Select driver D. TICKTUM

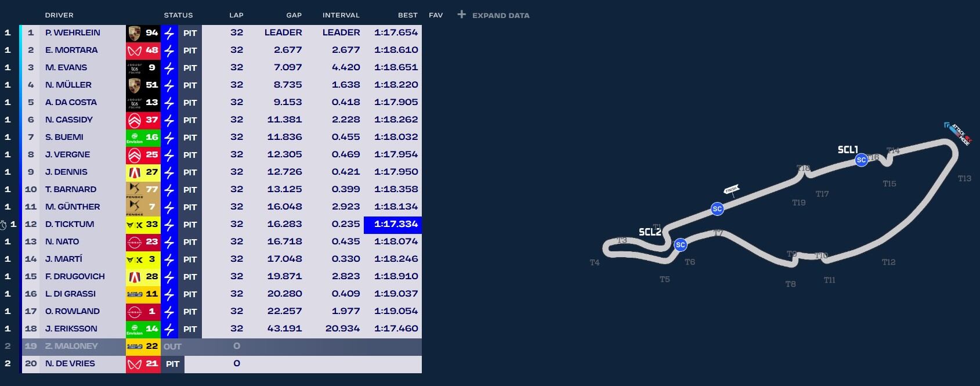click(x=70, y=225)
